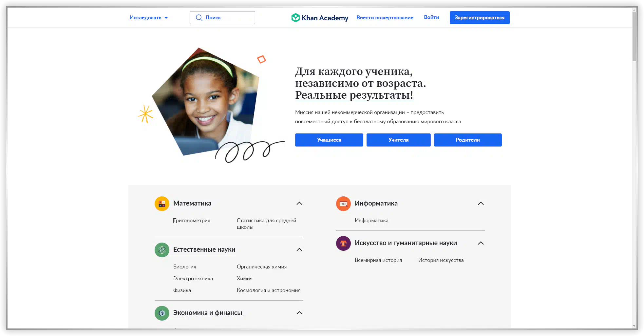Click the Войти login link

pos(431,17)
